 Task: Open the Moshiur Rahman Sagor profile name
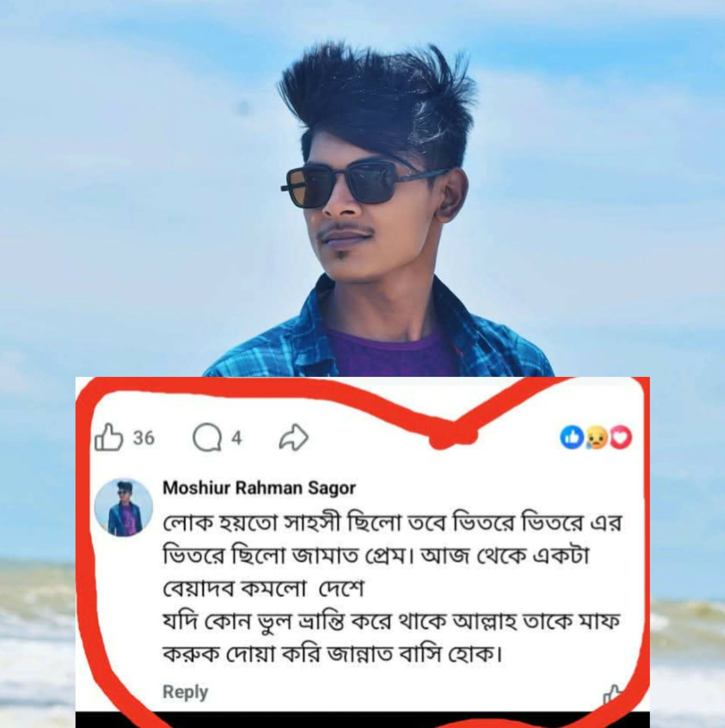click(x=259, y=488)
